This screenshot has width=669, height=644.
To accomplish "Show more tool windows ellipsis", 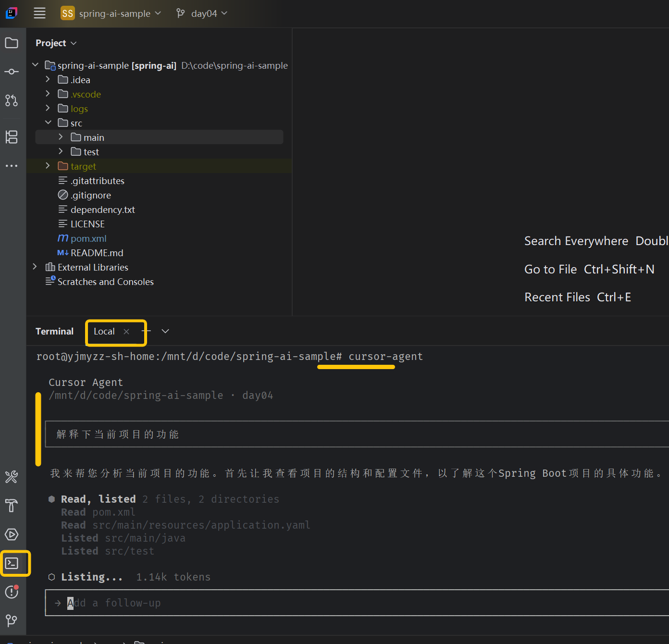I will point(12,166).
